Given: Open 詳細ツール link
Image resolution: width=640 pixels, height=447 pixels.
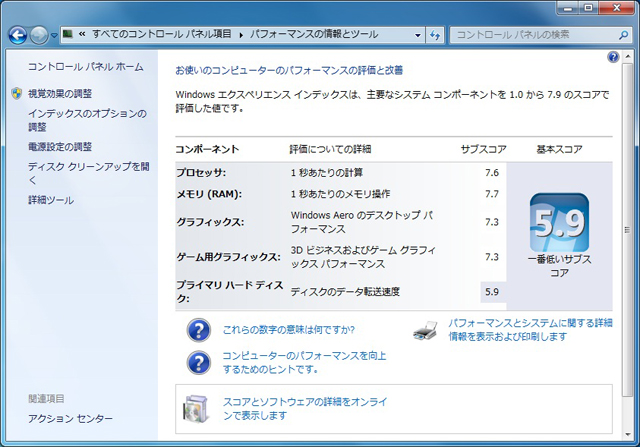Looking at the screenshot, I should 51,200.
